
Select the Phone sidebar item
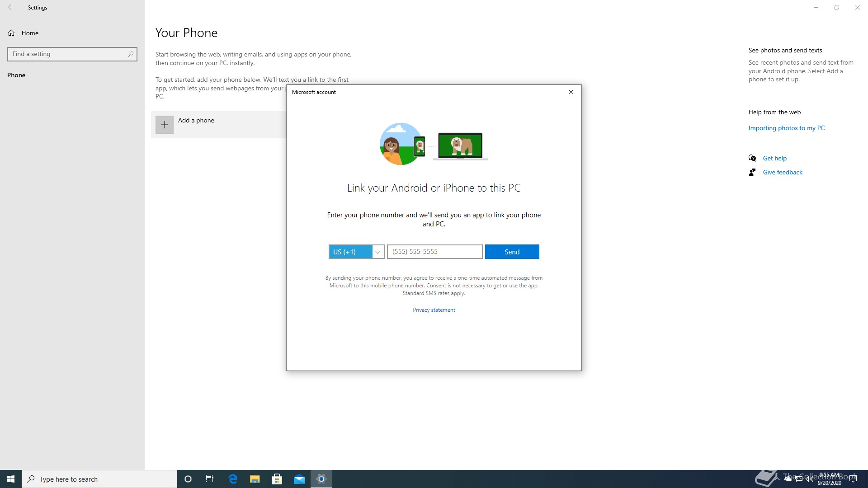coord(16,75)
